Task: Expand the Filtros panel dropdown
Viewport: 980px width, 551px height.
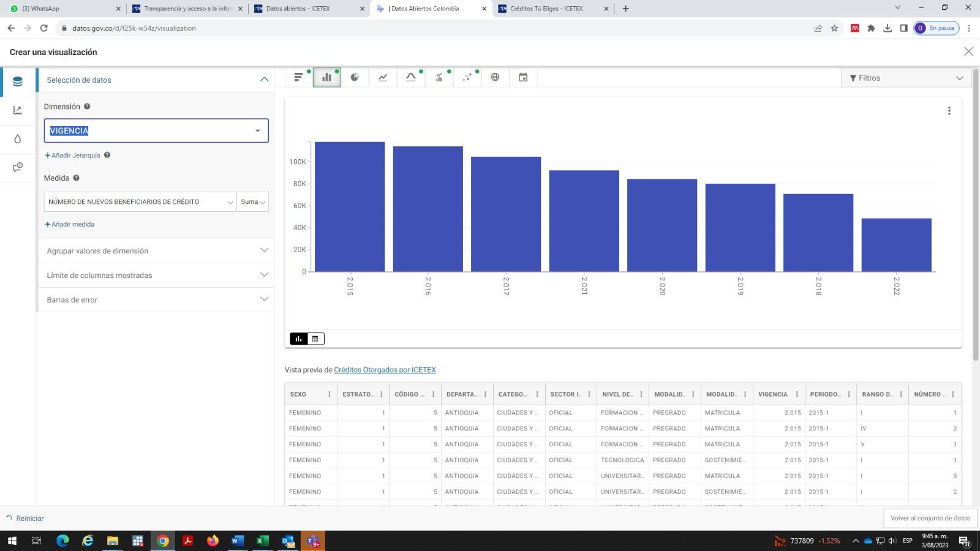Action: [x=906, y=78]
